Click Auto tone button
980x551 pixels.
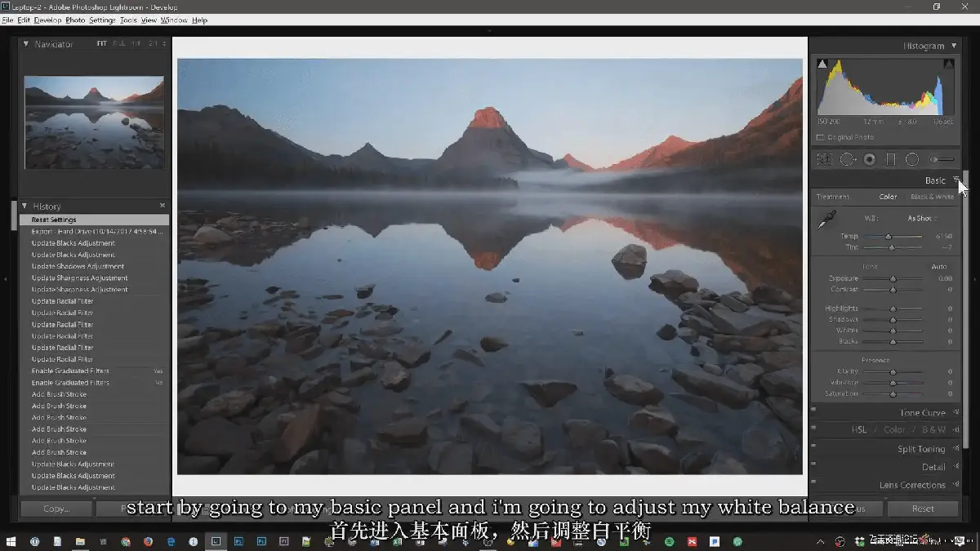[x=938, y=267]
